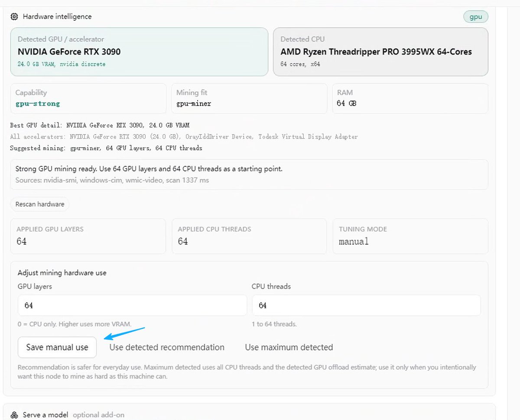
Task: Click the All accelerators line
Action: 184,136
